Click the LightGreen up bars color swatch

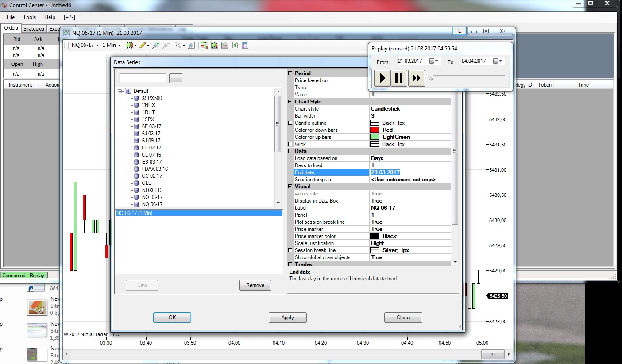[x=375, y=137]
